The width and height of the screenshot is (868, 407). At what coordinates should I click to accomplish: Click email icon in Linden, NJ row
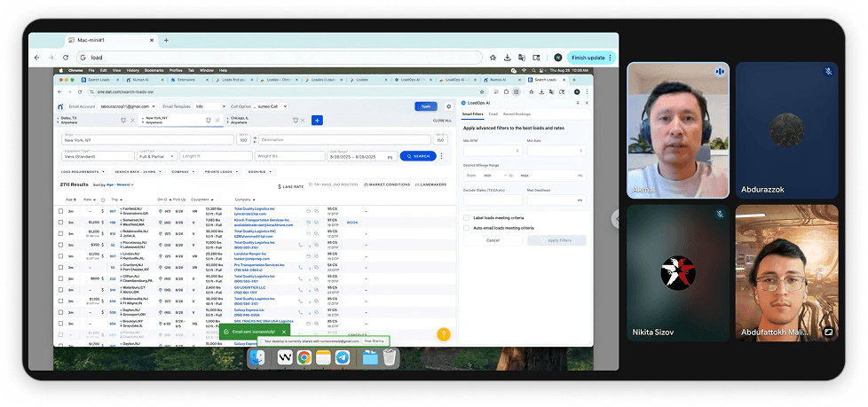click(x=308, y=256)
